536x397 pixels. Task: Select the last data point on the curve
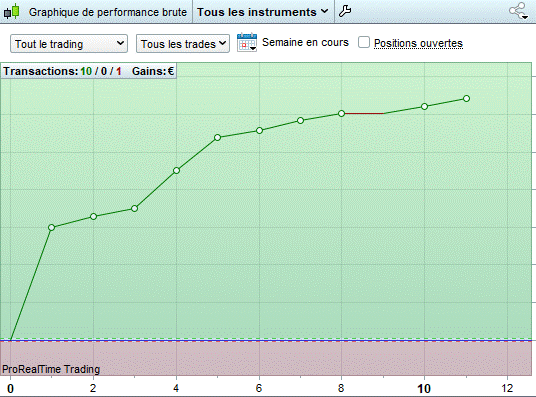pyautogui.click(x=466, y=98)
